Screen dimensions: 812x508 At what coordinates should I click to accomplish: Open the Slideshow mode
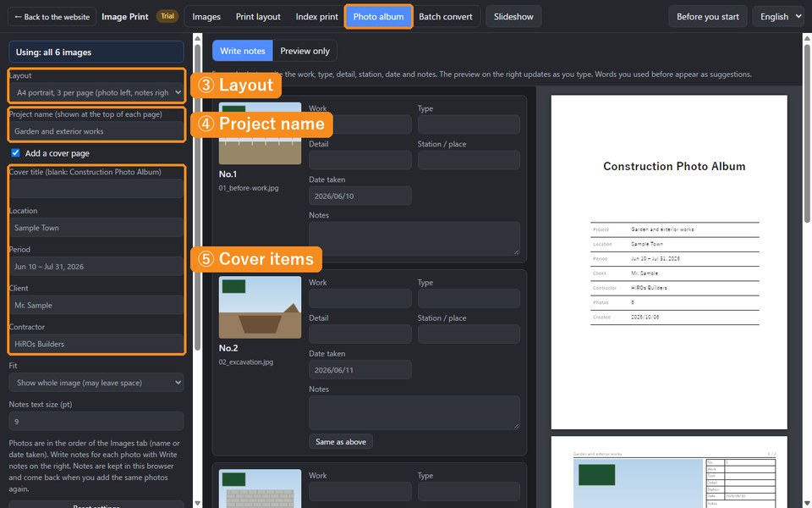pos(513,17)
